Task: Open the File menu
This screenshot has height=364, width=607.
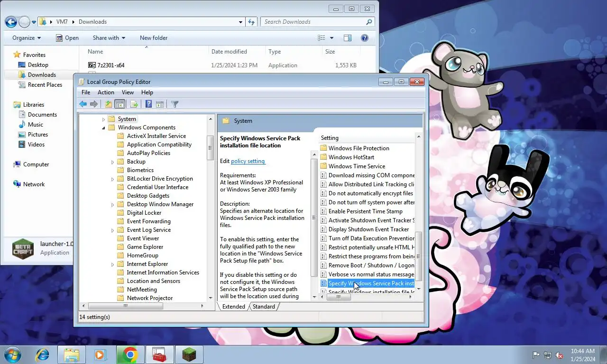Action: (86, 92)
